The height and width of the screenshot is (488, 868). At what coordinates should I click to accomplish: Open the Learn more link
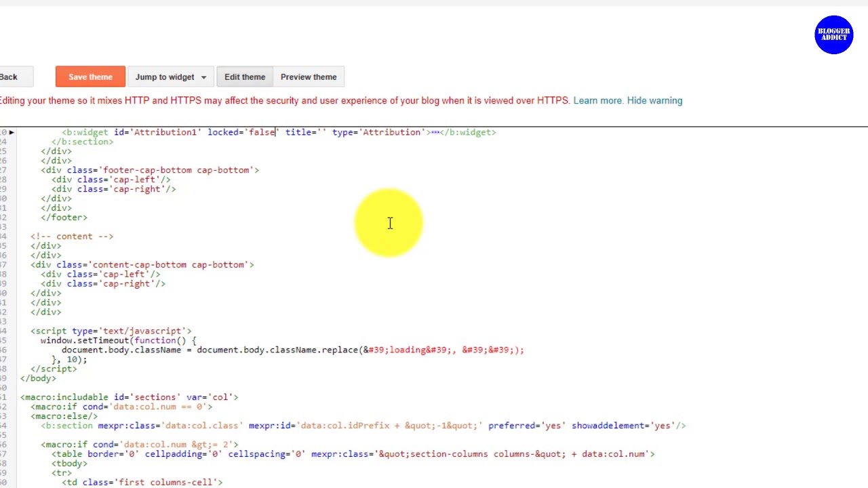(597, 100)
